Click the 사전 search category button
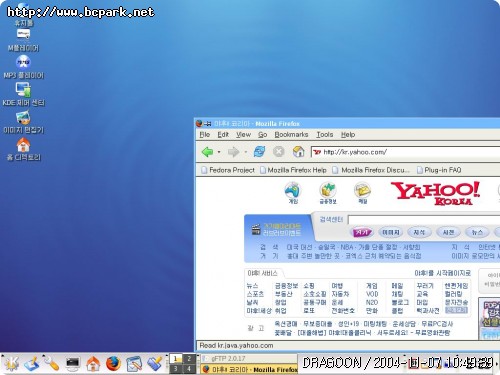The height and width of the screenshot is (375, 500). pyautogui.click(x=448, y=232)
